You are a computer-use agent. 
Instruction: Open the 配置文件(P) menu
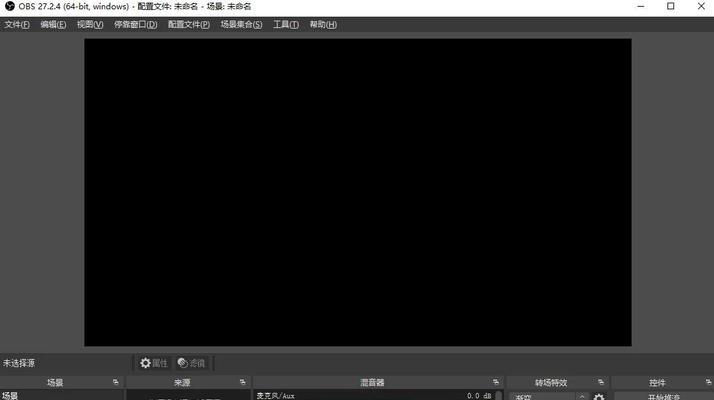coord(189,25)
